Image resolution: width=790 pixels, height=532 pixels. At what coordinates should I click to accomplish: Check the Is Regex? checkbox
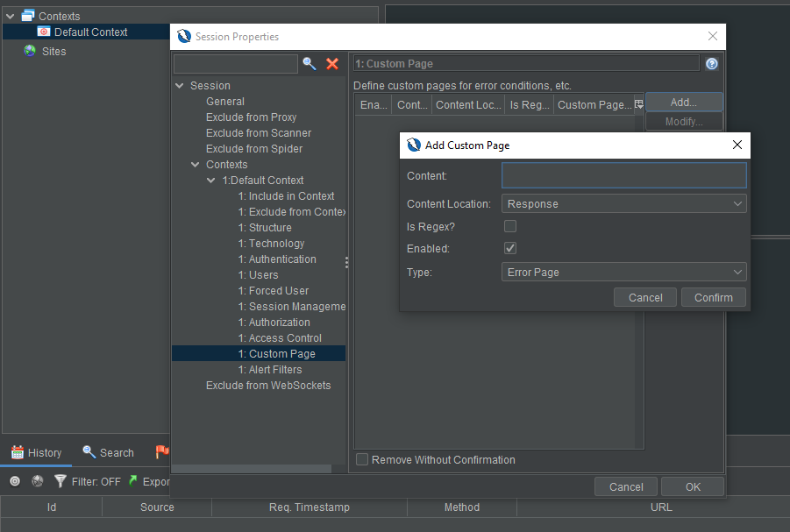(509, 224)
